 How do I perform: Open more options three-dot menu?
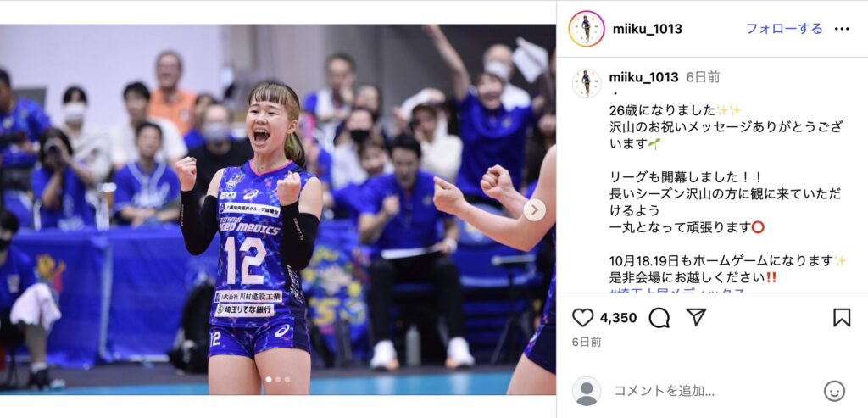coord(842,29)
